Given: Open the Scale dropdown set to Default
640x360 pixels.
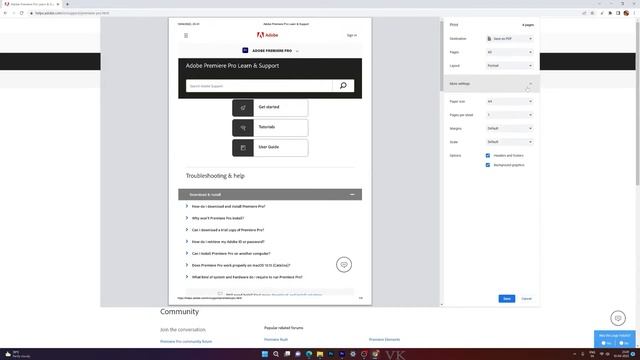Looking at the screenshot, I should [509, 142].
